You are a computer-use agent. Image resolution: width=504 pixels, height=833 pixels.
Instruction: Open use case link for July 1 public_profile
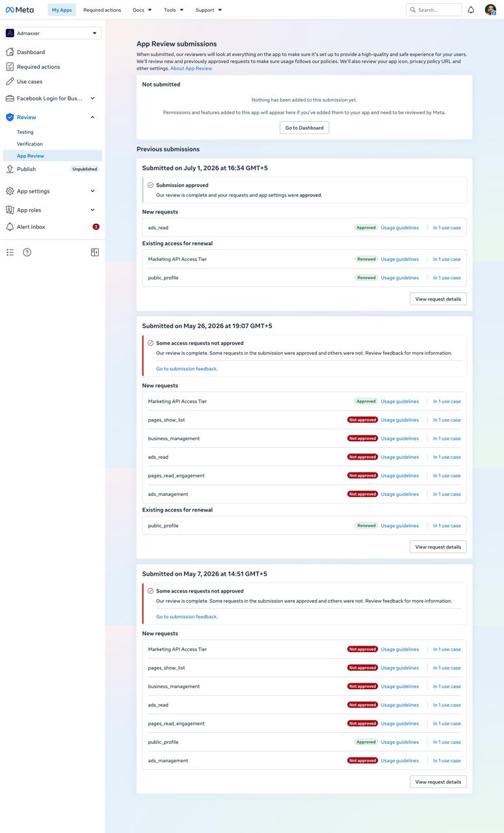click(447, 278)
